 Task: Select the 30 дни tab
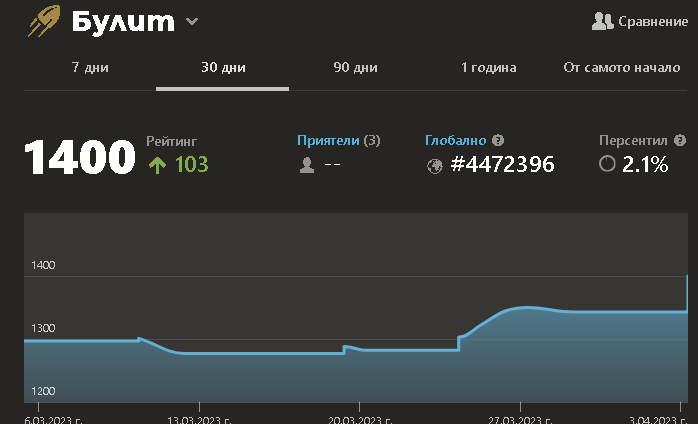pos(223,67)
